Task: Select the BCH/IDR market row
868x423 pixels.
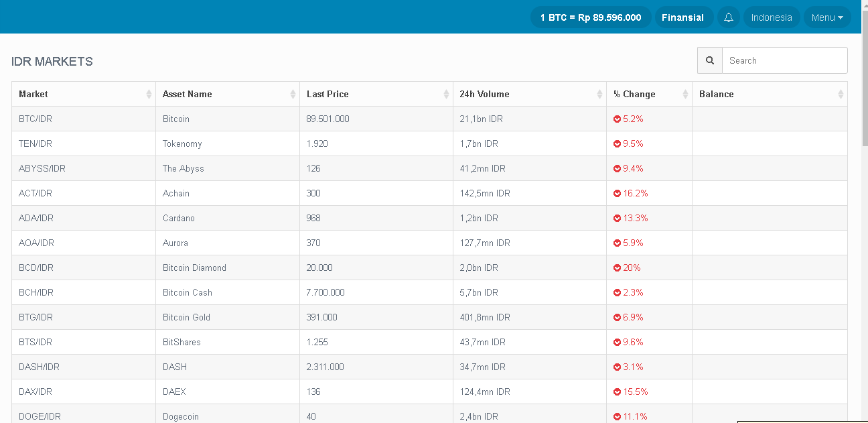Action: pos(429,292)
